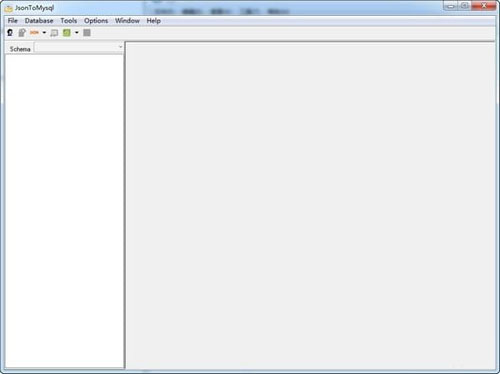Image resolution: width=500 pixels, height=374 pixels.
Task: Open the Database menu
Action: click(x=39, y=21)
